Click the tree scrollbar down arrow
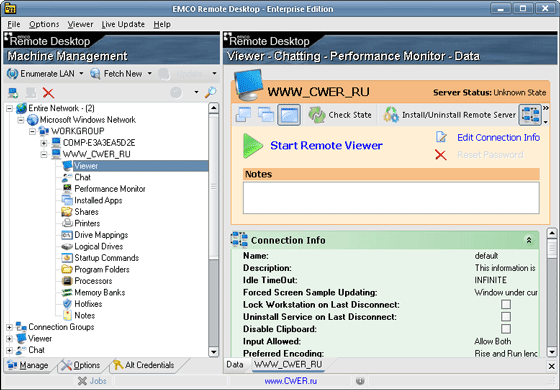 pyautogui.click(x=214, y=352)
